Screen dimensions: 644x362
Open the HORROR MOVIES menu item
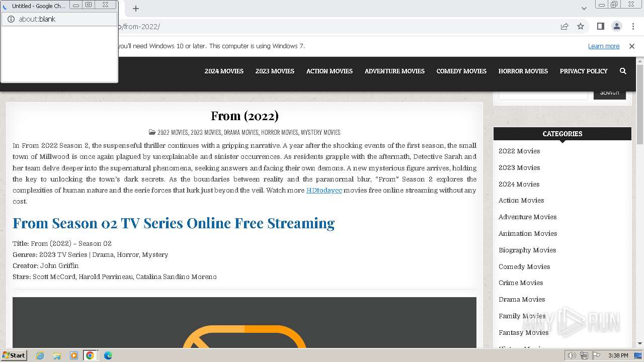pos(523,71)
